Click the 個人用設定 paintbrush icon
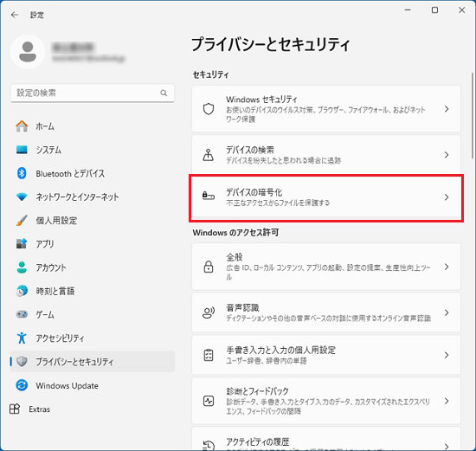Image resolution: width=476 pixels, height=451 pixels. pos(22,220)
